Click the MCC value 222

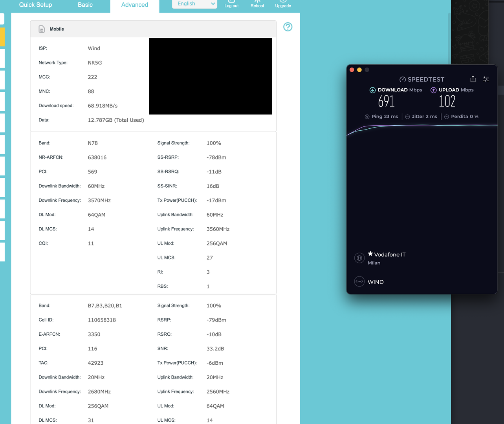click(x=92, y=77)
